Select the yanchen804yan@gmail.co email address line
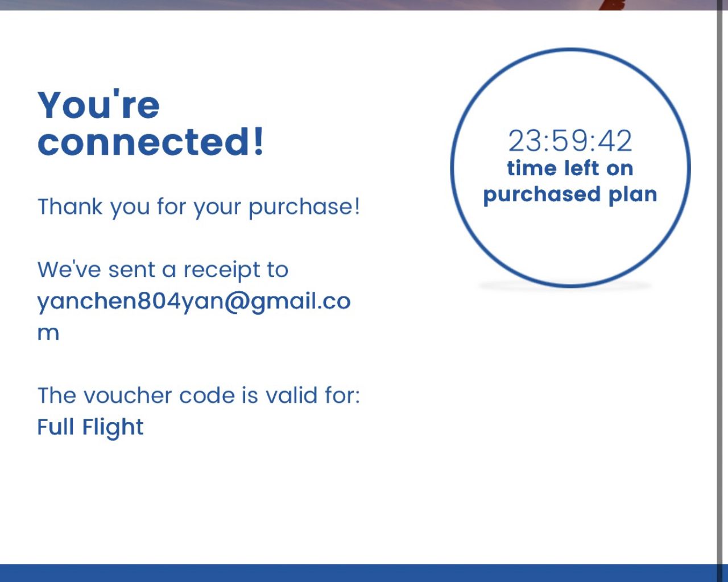This screenshot has width=728, height=582. pyautogui.click(x=194, y=301)
